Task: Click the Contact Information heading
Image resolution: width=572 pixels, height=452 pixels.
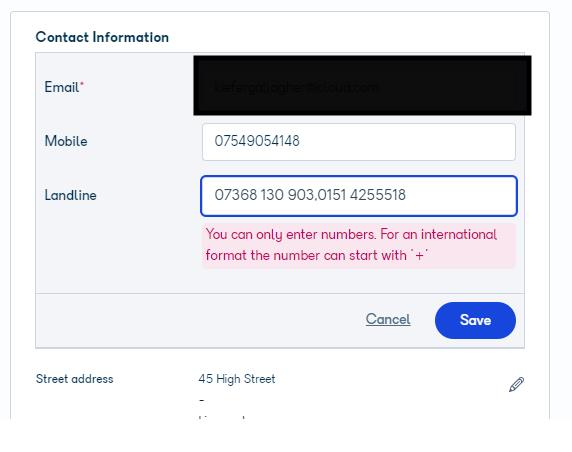Action: pos(102,37)
